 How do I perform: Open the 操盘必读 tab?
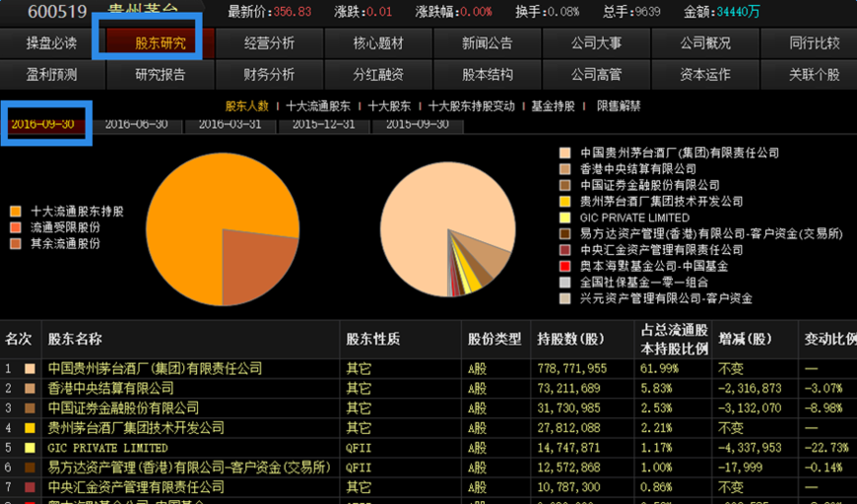[51, 43]
